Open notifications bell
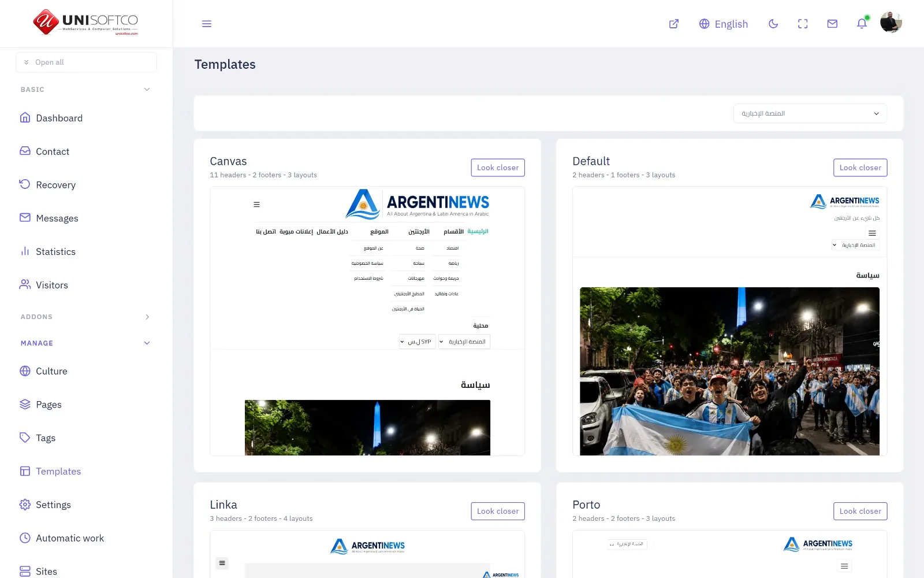Screen dimensions: 924x578 pyautogui.click(x=862, y=24)
